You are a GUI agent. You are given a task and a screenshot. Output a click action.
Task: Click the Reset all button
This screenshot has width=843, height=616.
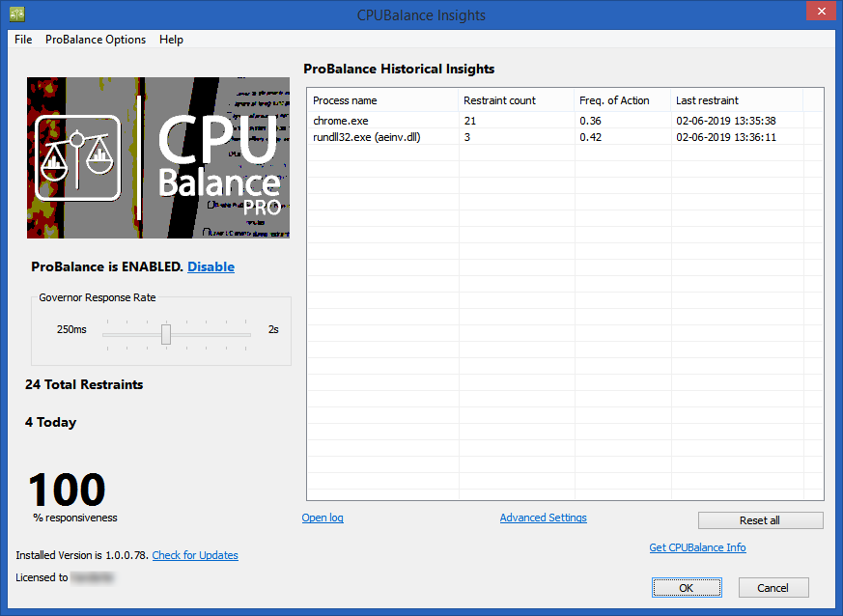[x=760, y=520]
